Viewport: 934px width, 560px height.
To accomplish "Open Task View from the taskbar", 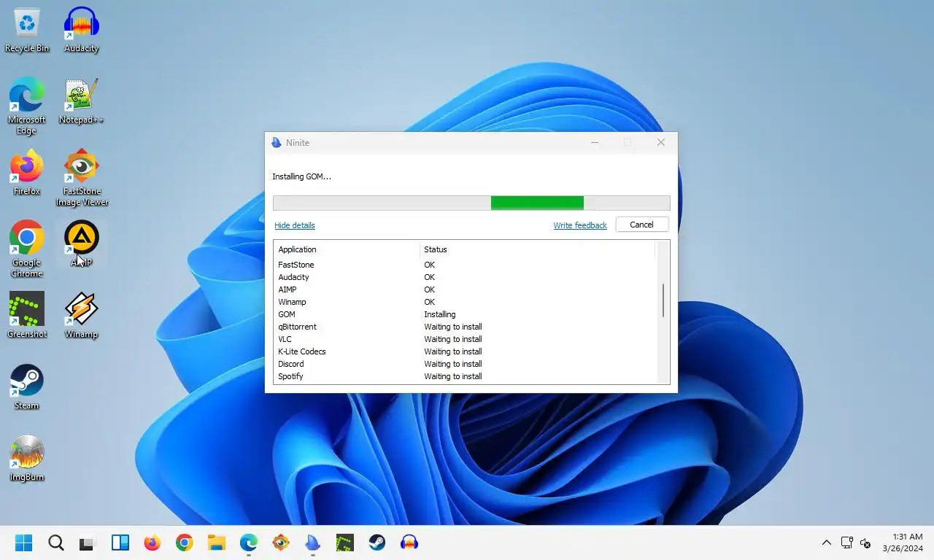I will pos(88,542).
